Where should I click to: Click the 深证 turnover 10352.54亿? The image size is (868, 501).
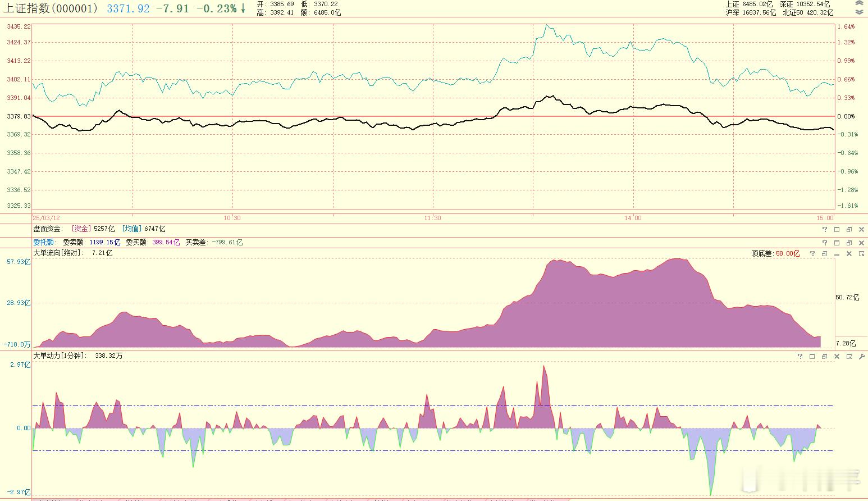click(x=813, y=4)
